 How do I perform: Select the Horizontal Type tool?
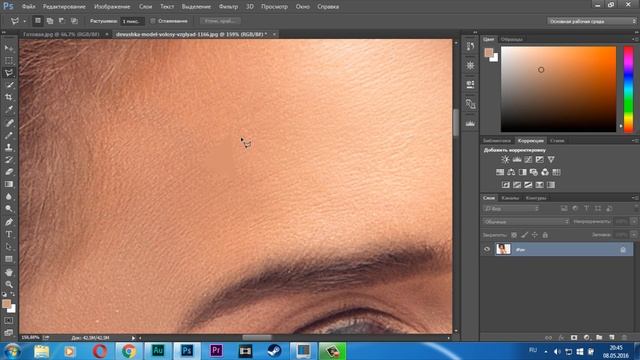[9, 234]
